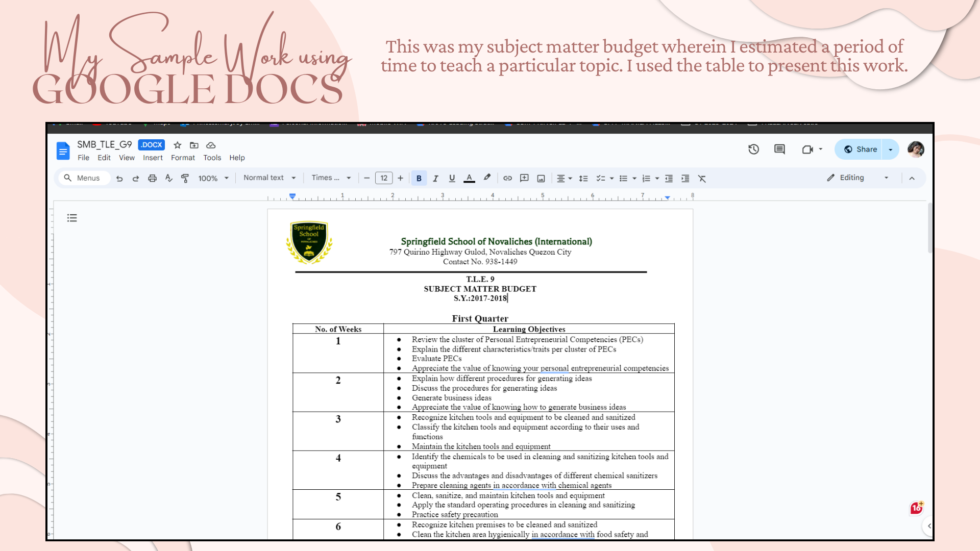
Task: Open the Format menu
Action: point(183,158)
